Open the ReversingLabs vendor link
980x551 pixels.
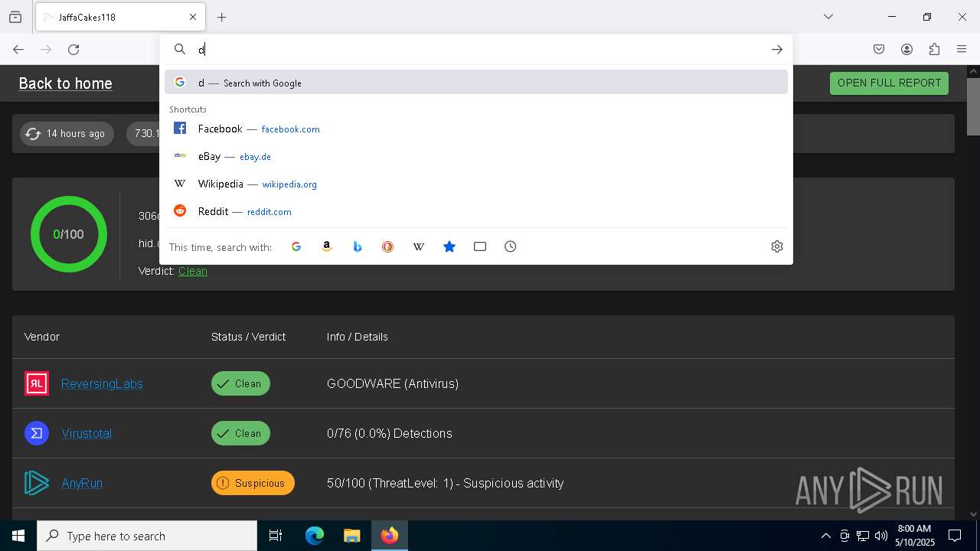click(102, 383)
